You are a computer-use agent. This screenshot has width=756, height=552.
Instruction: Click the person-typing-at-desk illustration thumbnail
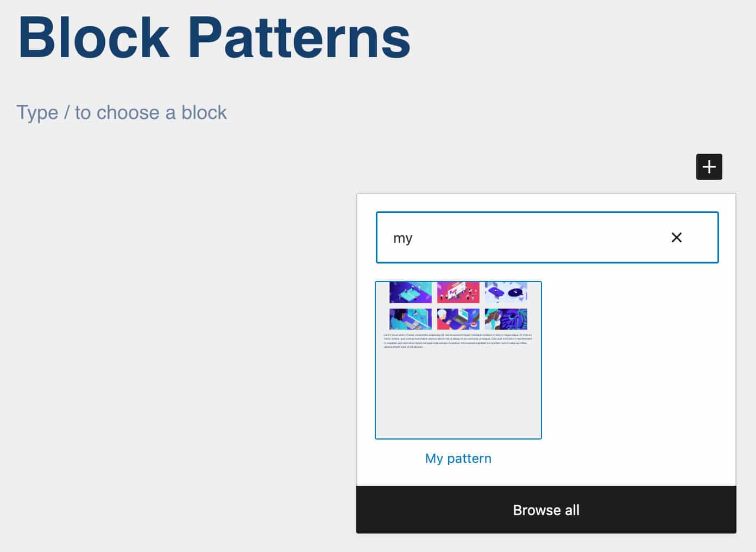pos(410,318)
